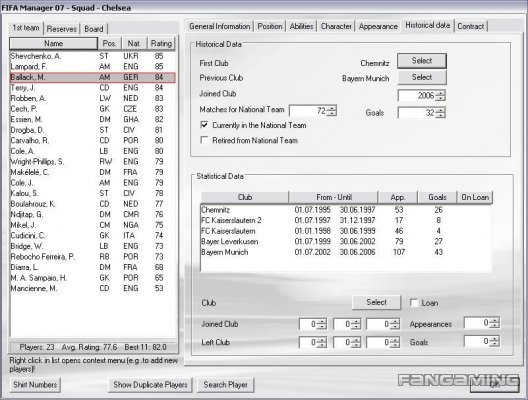The image size is (528, 400).
Task: Click the From - Until column header
Action: click(334, 197)
